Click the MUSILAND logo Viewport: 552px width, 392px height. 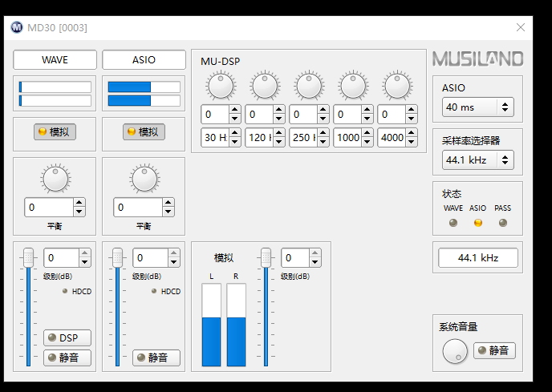click(477, 59)
